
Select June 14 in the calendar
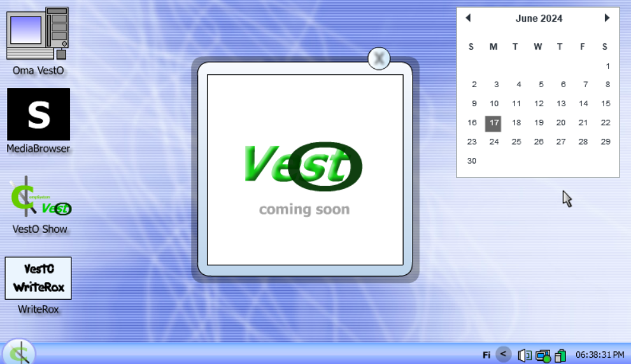click(583, 103)
